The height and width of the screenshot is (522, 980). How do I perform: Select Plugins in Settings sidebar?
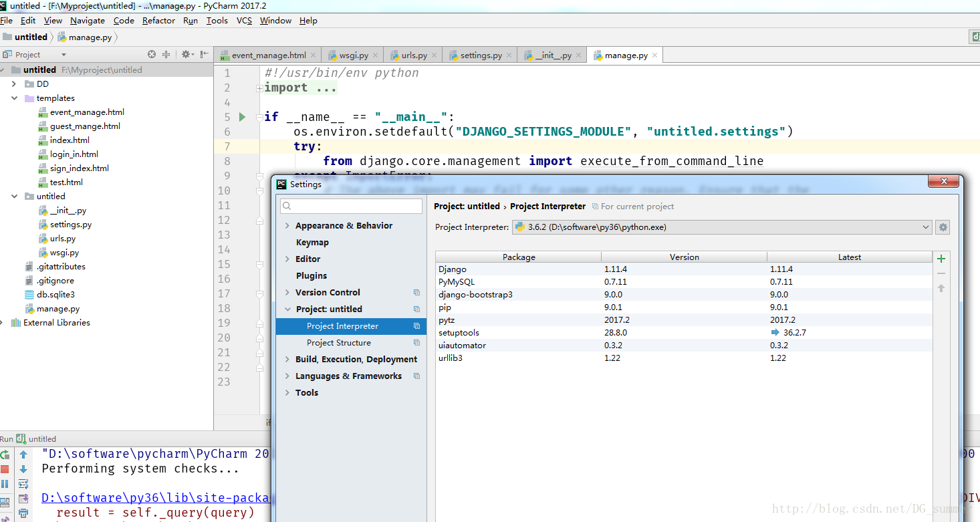coord(312,276)
